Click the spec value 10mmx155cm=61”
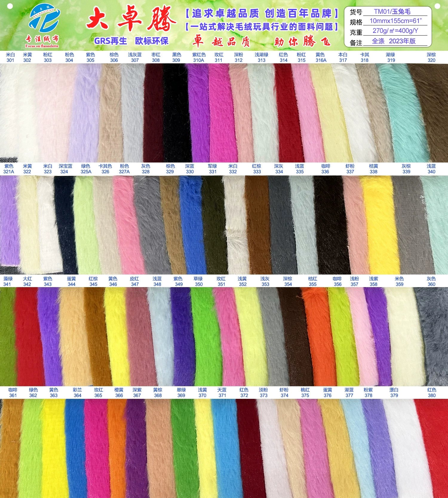Screen dimensions: 448x498 396,21
